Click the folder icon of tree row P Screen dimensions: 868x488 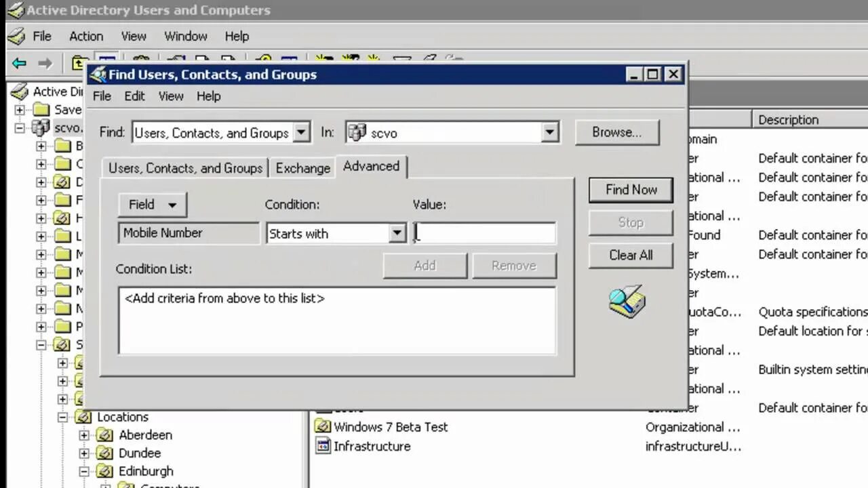point(62,327)
